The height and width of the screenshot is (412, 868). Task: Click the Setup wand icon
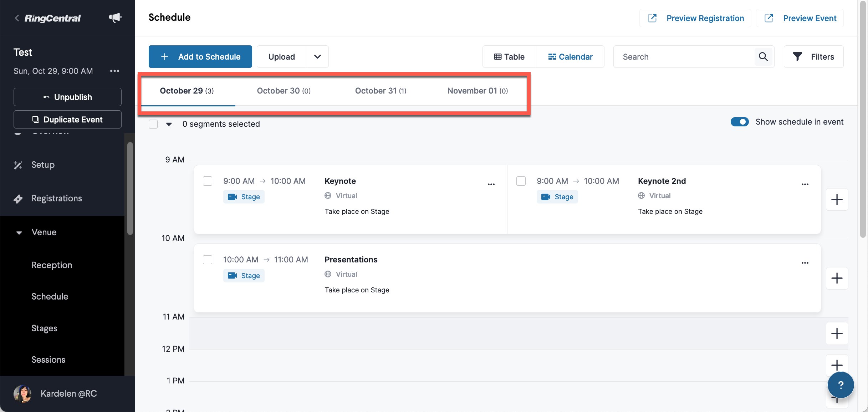[x=18, y=165]
